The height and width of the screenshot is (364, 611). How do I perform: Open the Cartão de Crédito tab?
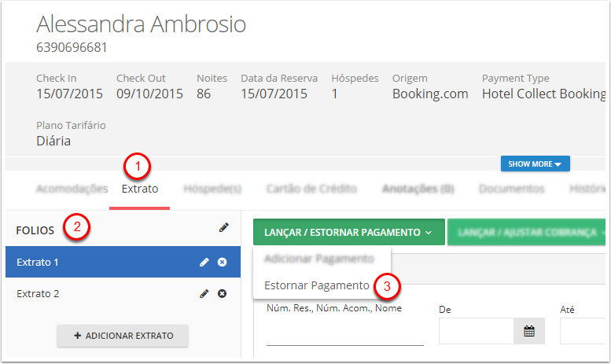(x=311, y=189)
